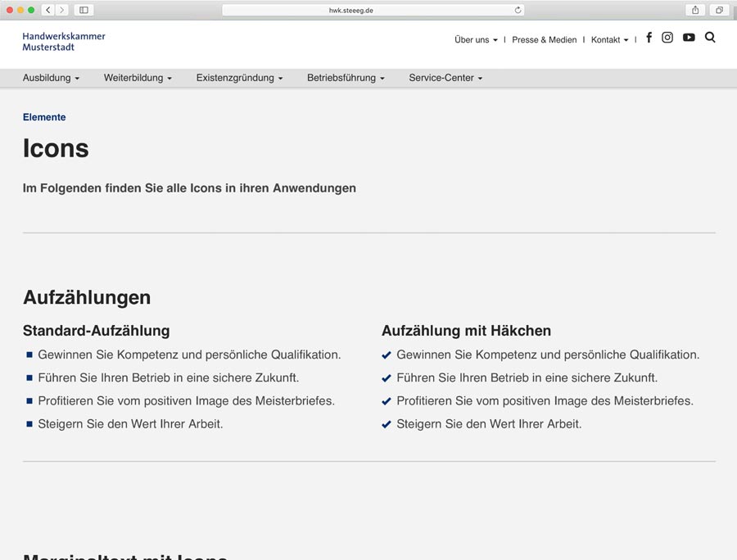Open the YouTube channel icon
Image resolution: width=737 pixels, height=560 pixels.
[x=689, y=38]
